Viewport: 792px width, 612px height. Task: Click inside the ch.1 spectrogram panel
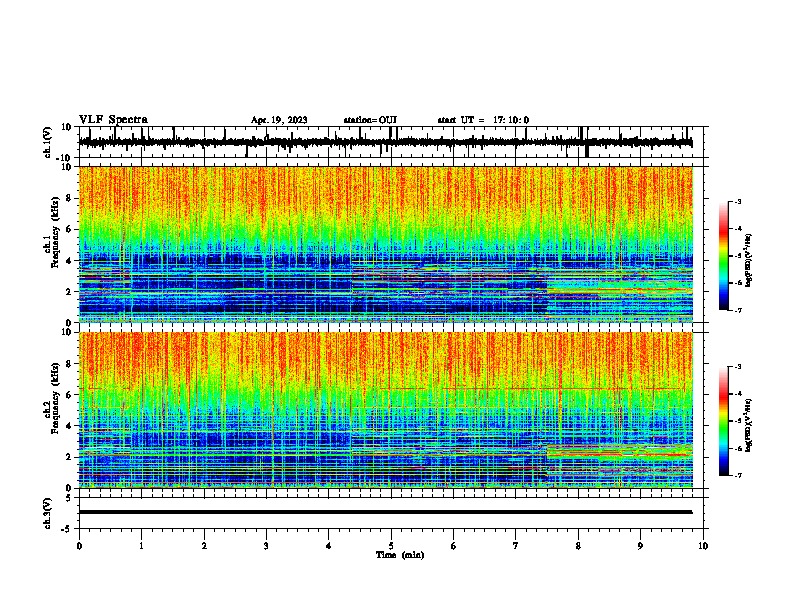click(386, 244)
